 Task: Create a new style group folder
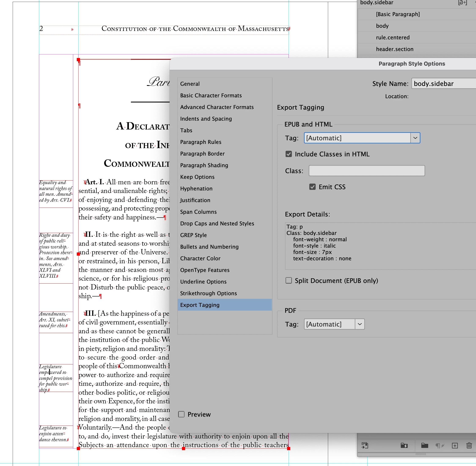[x=424, y=445]
